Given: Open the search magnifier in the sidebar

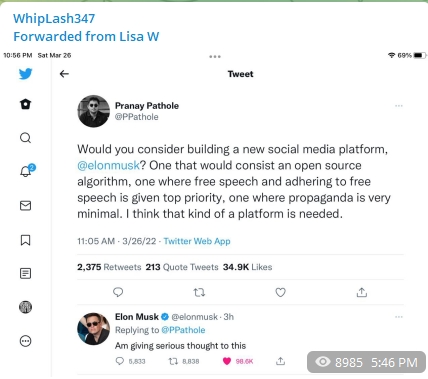Looking at the screenshot, I should pyautogui.click(x=25, y=138).
